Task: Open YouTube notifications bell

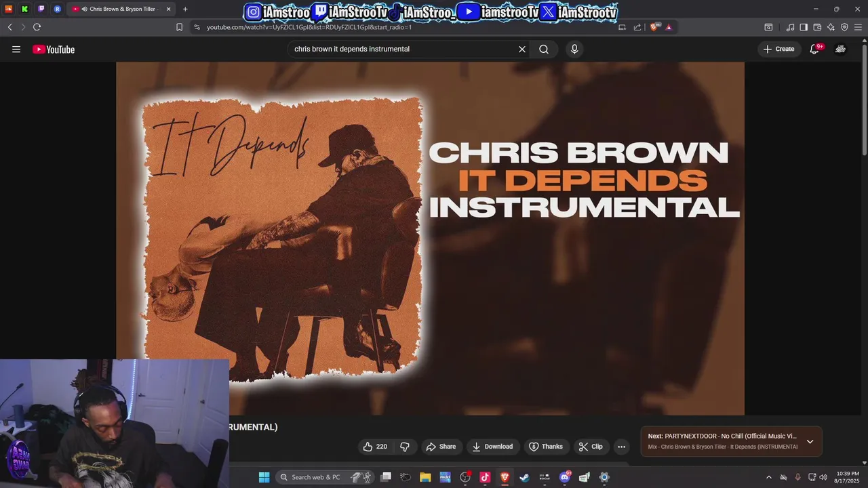Action: [815, 49]
